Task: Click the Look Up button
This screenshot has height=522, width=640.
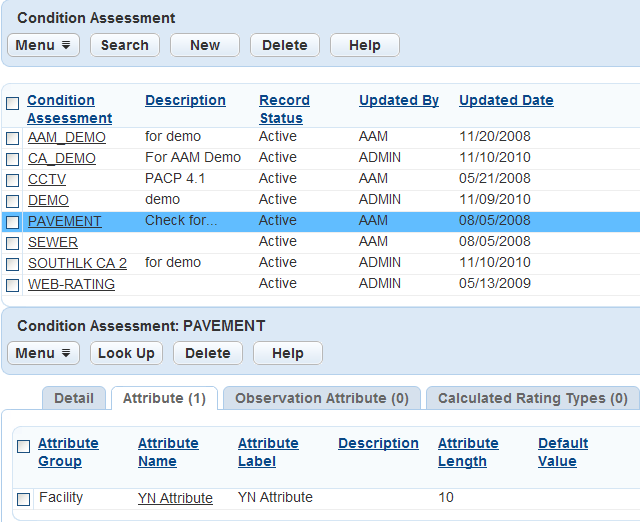Action: pos(126,353)
